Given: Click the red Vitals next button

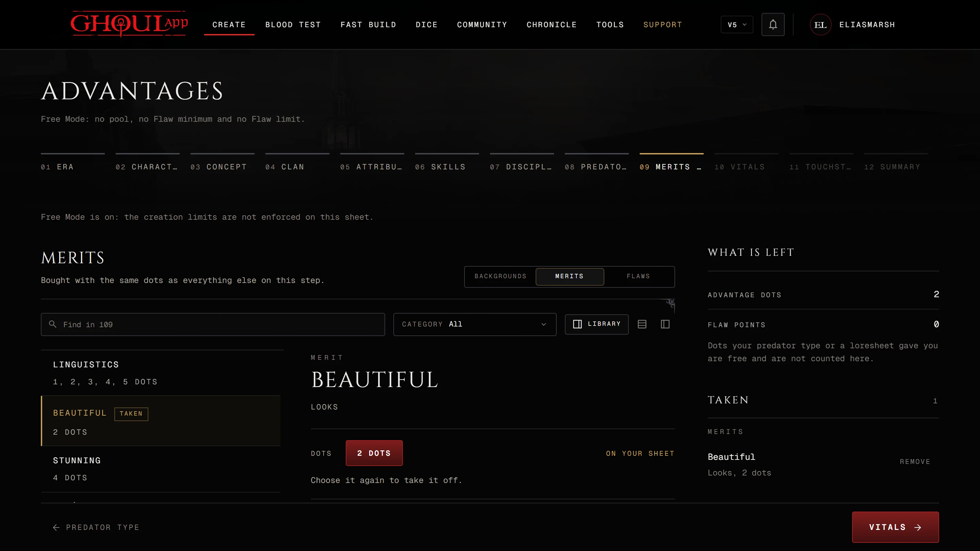Looking at the screenshot, I should (x=895, y=527).
